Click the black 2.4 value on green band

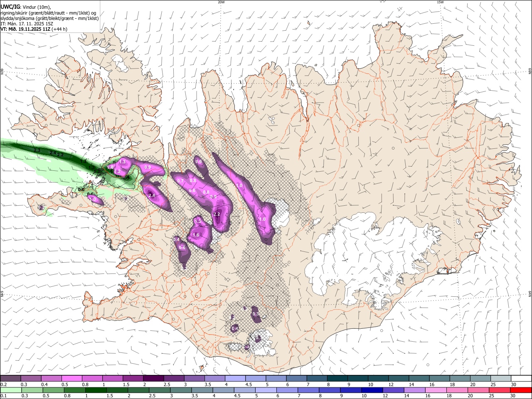(53, 153)
